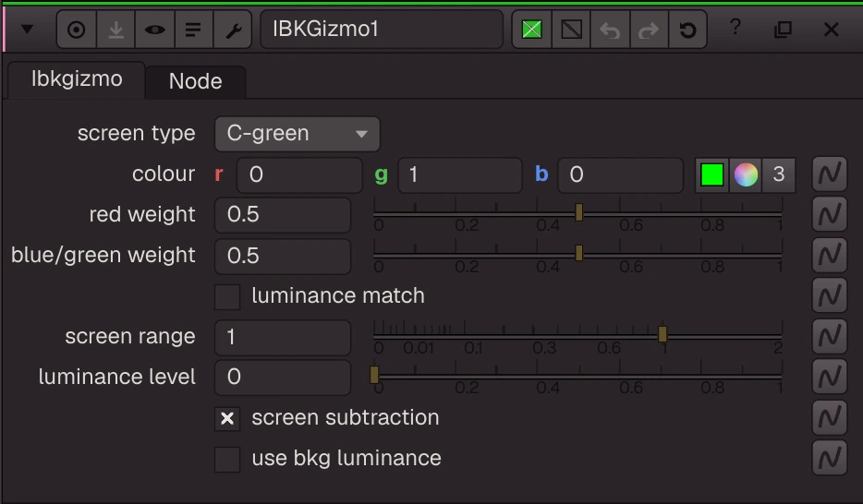
Task: Open the colour wheel picker icon
Action: [x=746, y=174]
